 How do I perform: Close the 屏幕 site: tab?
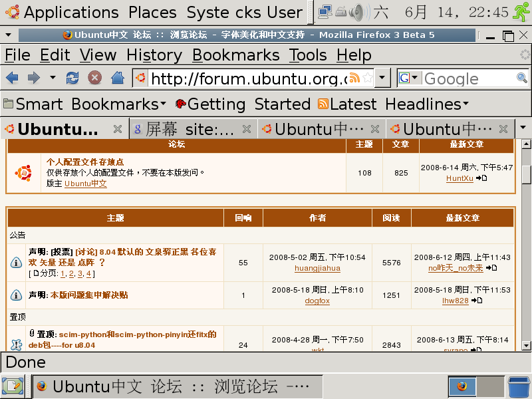[247, 129]
